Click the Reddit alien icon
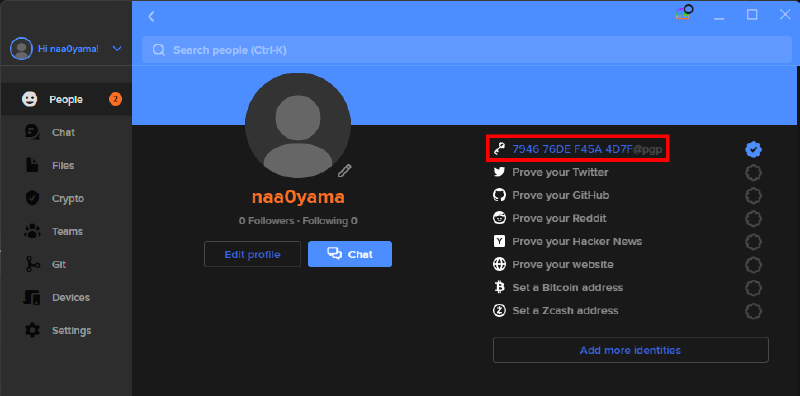This screenshot has height=396, width=800. pos(499,218)
